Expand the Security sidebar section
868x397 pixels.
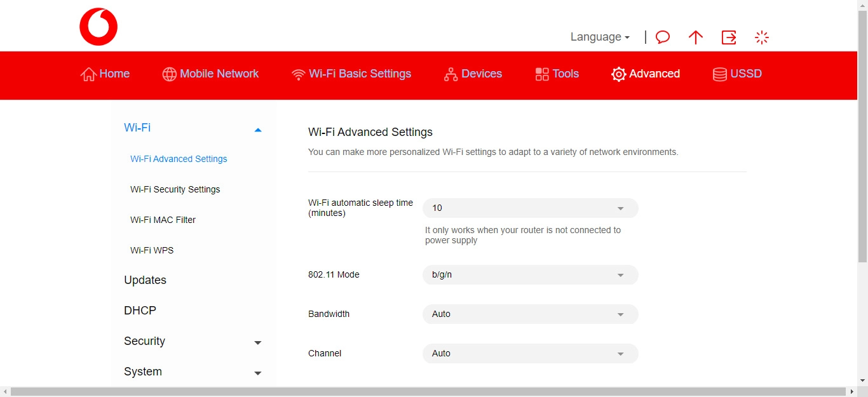point(257,342)
